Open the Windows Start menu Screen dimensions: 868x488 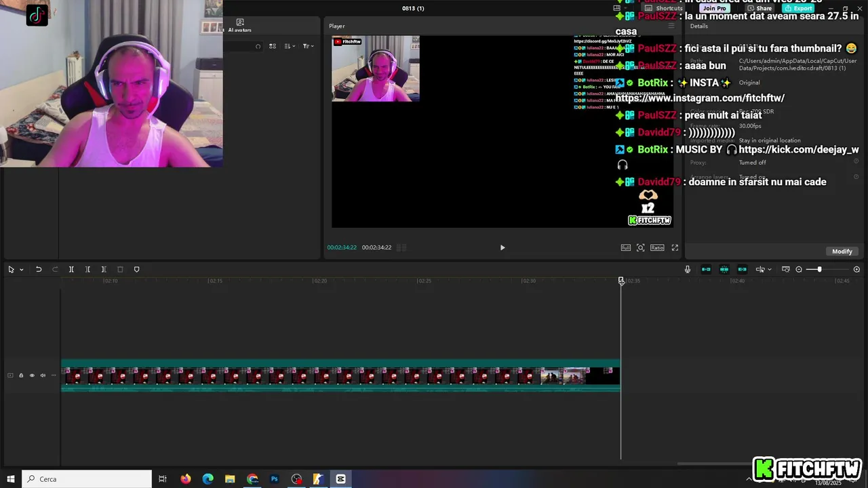[11, 479]
